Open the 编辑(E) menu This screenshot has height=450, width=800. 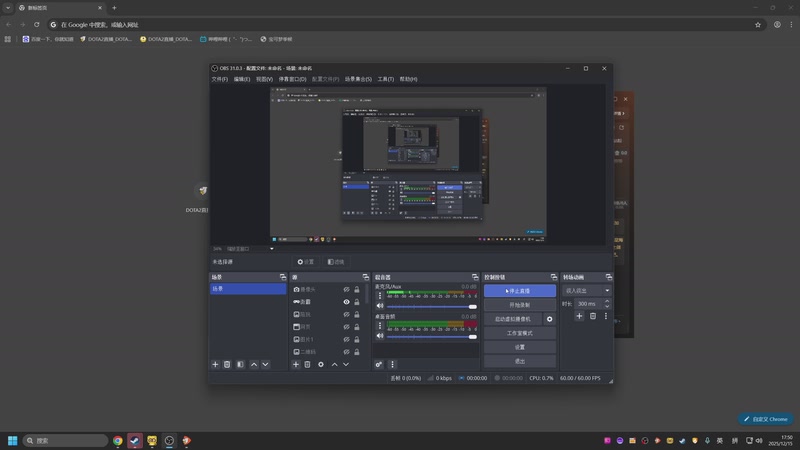(x=242, y=79)
